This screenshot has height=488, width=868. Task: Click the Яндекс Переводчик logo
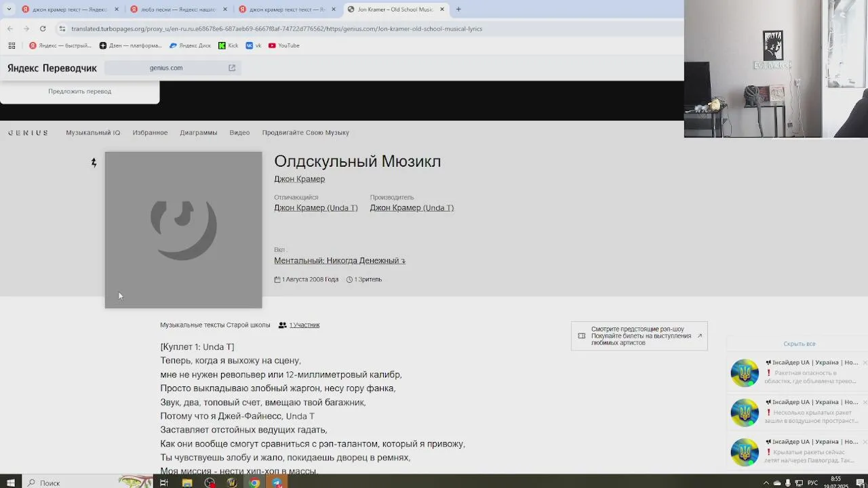point(52,68)
